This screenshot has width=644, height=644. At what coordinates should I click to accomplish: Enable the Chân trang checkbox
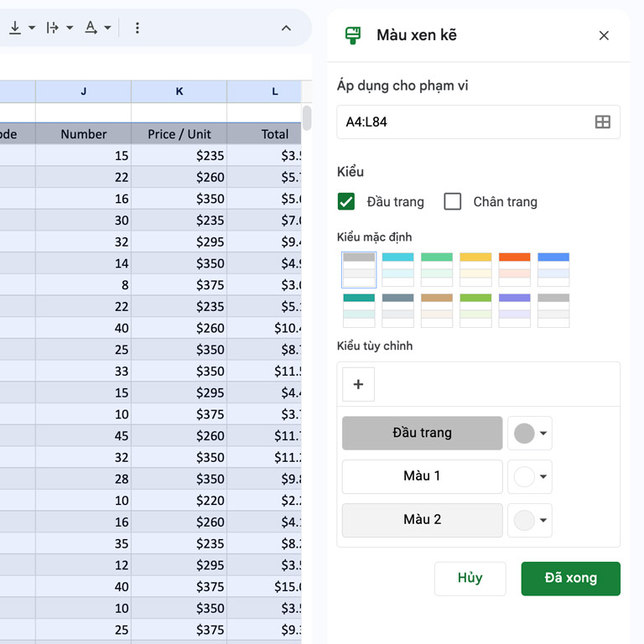click(x=453, y=202)
